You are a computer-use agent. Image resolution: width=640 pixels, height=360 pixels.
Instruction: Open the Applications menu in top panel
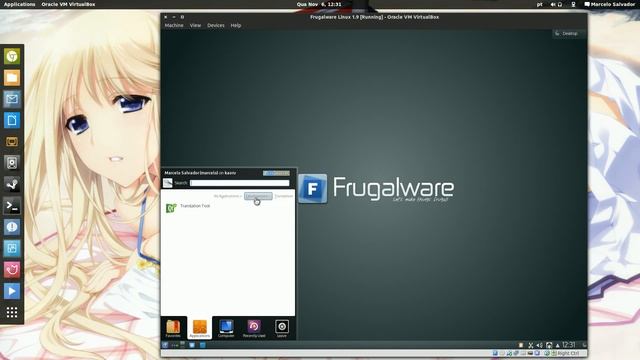click(x=20, y=4)
